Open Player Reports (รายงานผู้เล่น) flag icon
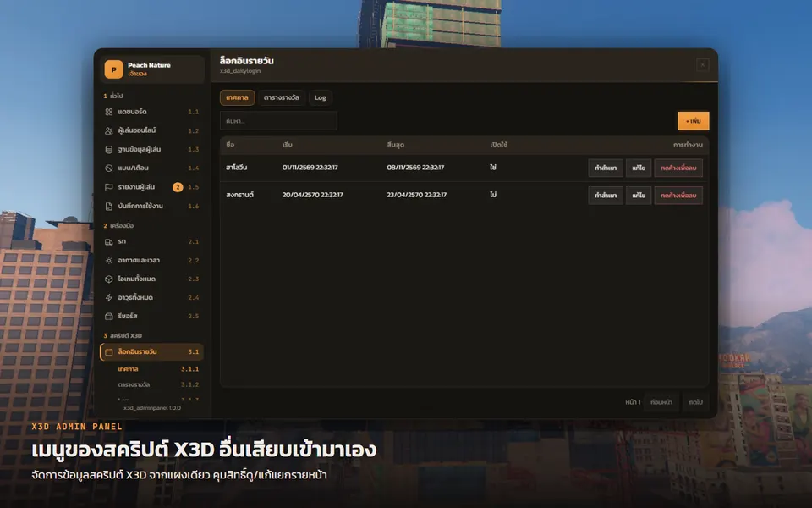The image size is (812, 508). coord(109,187)
